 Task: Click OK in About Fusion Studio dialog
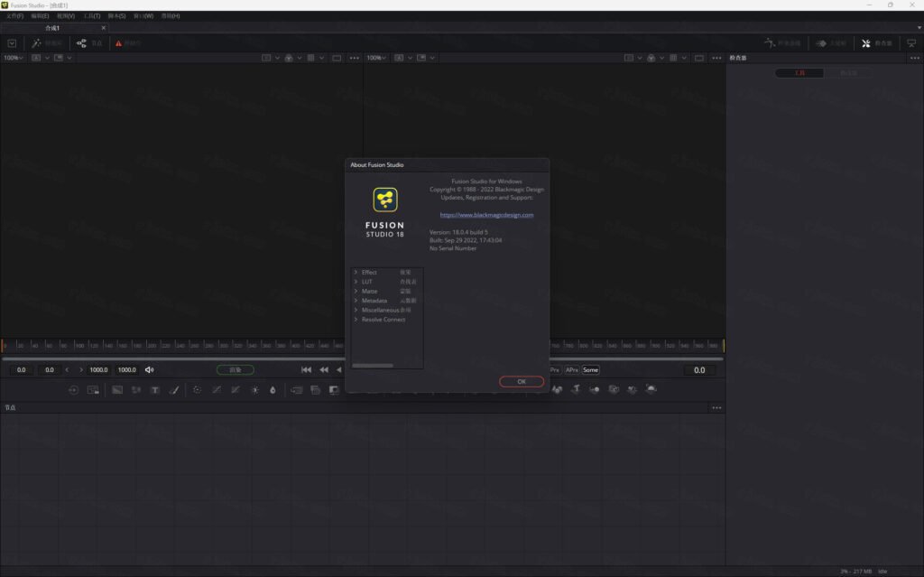click(x=521, y=382)
